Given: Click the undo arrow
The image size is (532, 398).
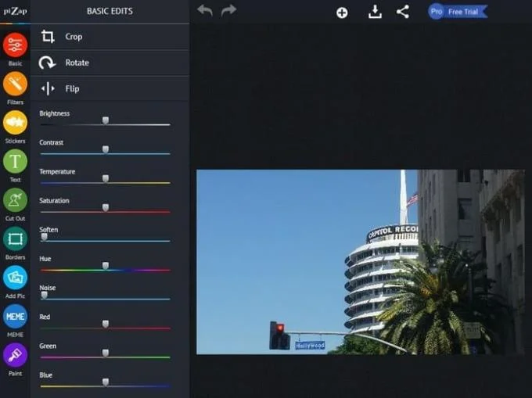Looking at the screenshot, I should click(205, 10).
